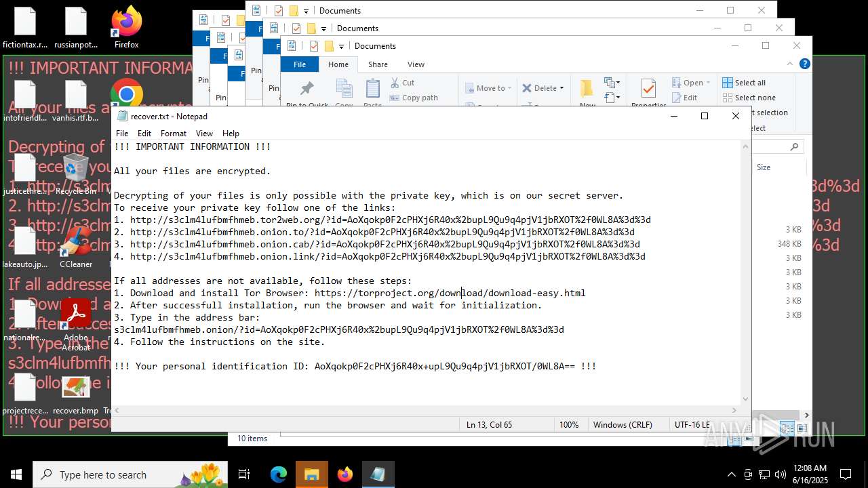
Task: Click the search magnifier in Documents window
Action: (x=794, y=146)
